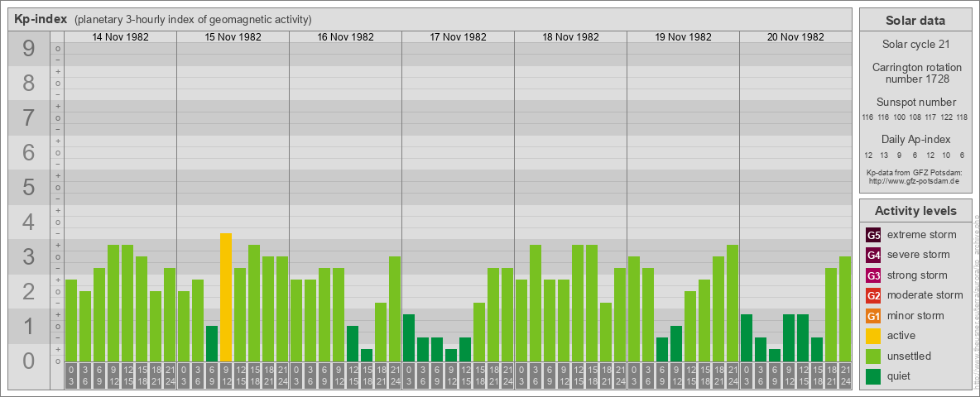Click the dark green quiet swatch
The width and height of the screenshot is (980, 397).
click(x=873, y=376)
